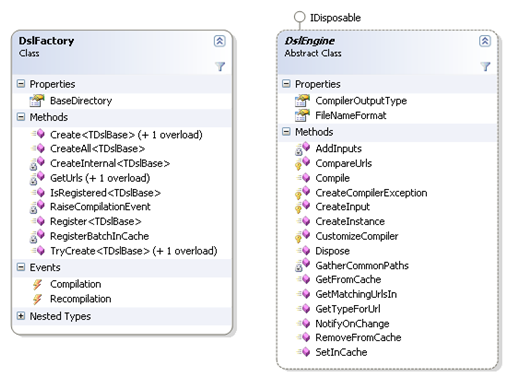Select the GetMatchingUrlsIn method name

[x=356, y=294]
